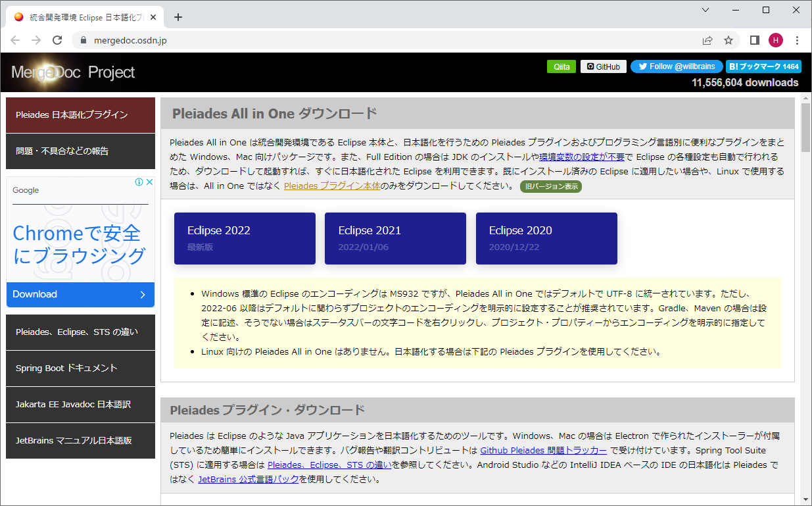Click the page scrollbar down arrow
The width and height of the screenshot is (812, 506).
[805, 501]
